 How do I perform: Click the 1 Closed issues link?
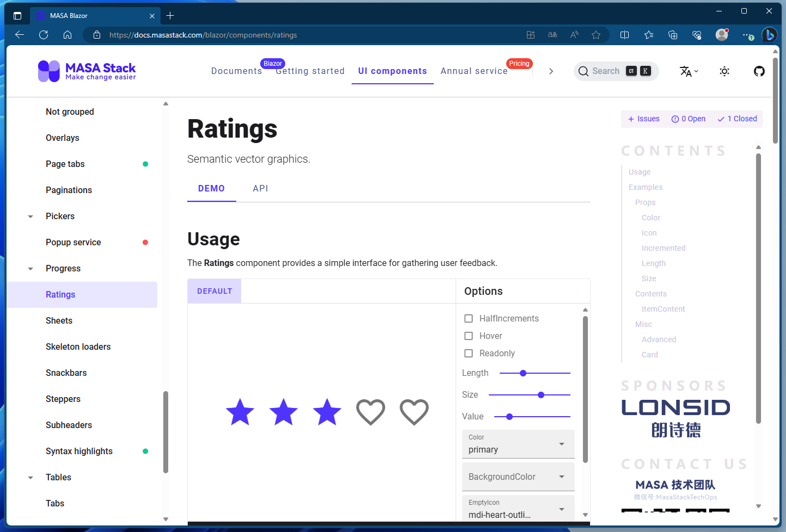tap(737, 119)
